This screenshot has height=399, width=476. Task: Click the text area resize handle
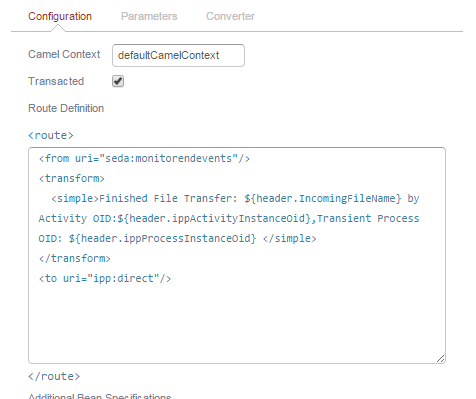440,358
